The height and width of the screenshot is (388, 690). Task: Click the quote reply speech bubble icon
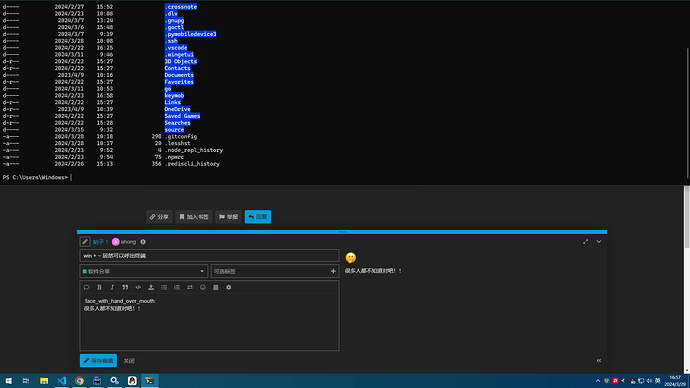tap(86, 287)
